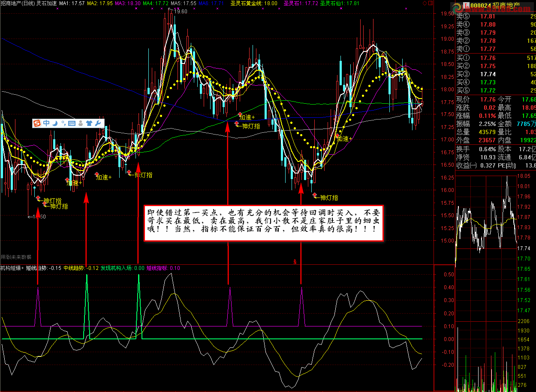Image resolution: width=536 pixels, height=392 pixels.
Task: Click the 总量 43579 value
Action: 486,132
